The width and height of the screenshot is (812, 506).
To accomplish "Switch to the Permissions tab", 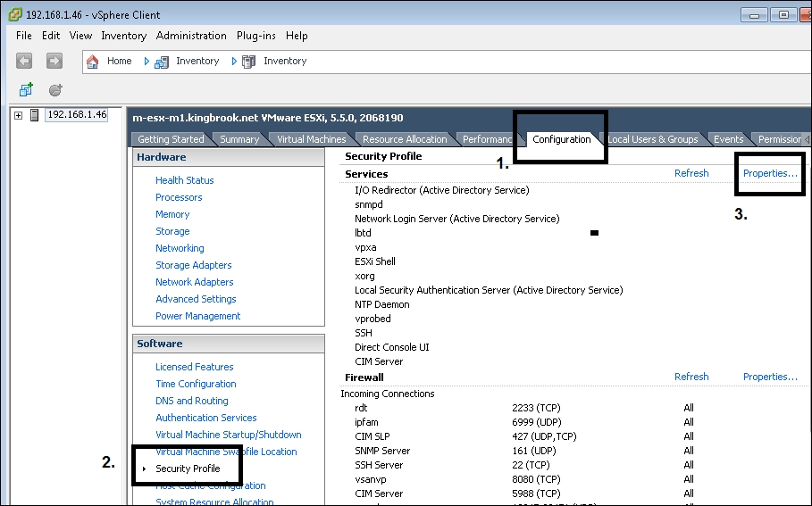I will point(779,139).
